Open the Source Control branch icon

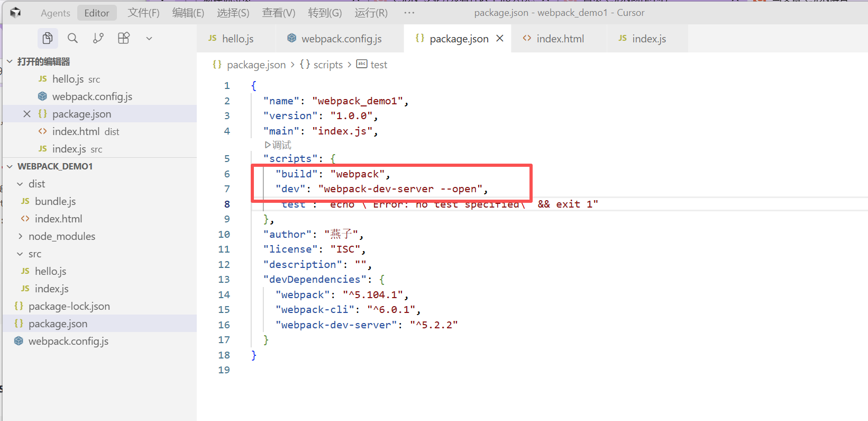(x=98, y=38)
